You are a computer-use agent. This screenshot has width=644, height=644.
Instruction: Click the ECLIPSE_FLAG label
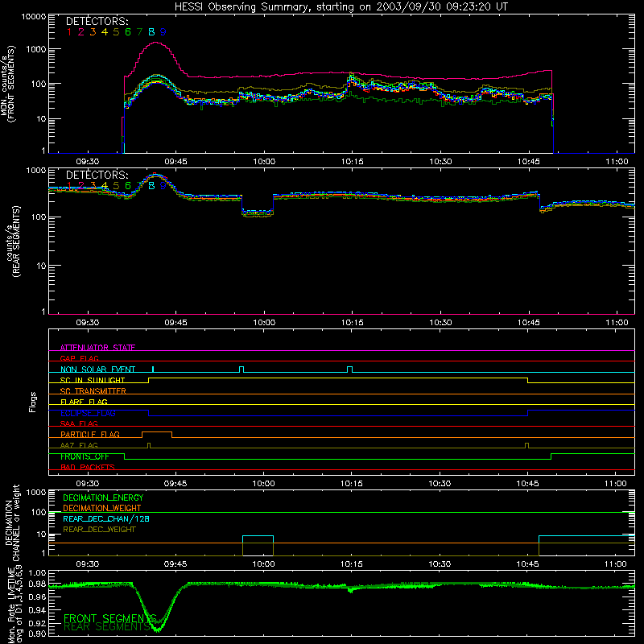(x=88, y=413)
